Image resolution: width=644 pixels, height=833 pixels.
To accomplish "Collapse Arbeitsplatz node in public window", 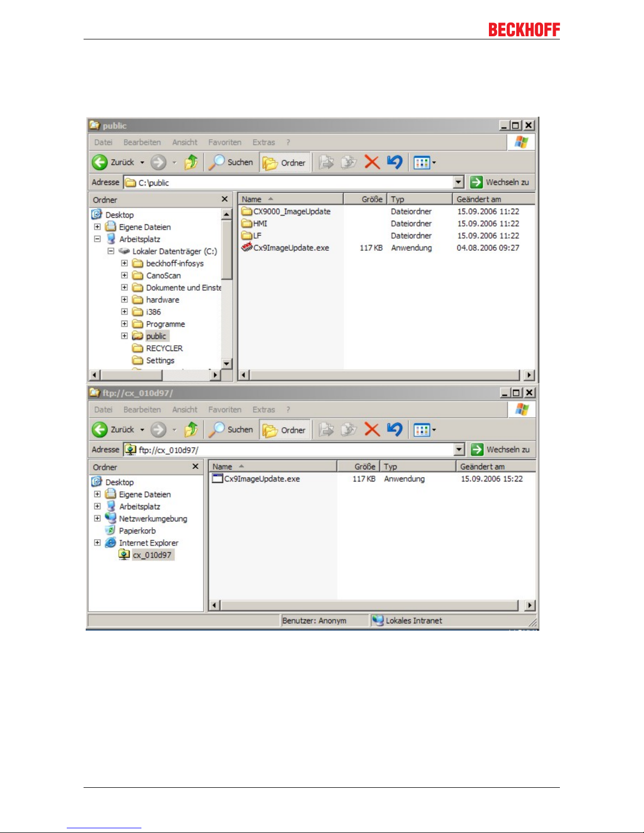I will click(x=97, y=239).
